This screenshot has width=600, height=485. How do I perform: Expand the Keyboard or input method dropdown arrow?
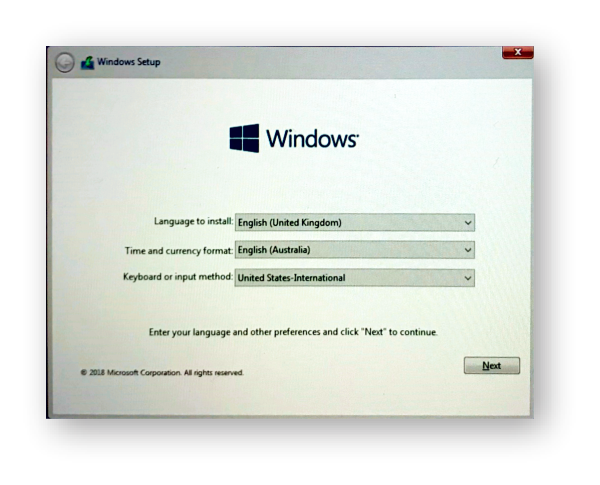click(468, 278)
